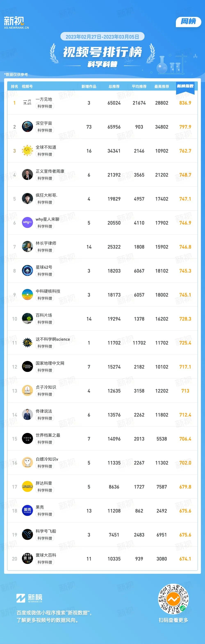Click the 总推荐 column header
This screenshot has height=644, width=205.
point(114,87)
